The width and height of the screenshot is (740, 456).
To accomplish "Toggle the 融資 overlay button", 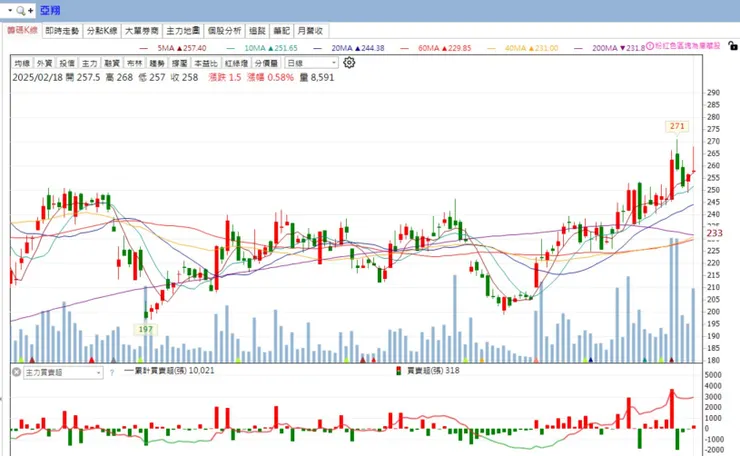I will click(x=112, y=63).
